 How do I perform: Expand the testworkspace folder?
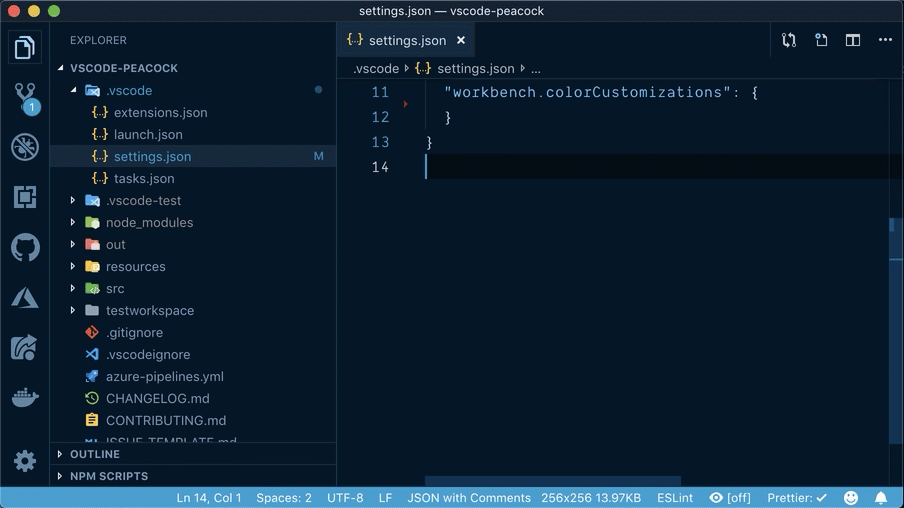73,310
